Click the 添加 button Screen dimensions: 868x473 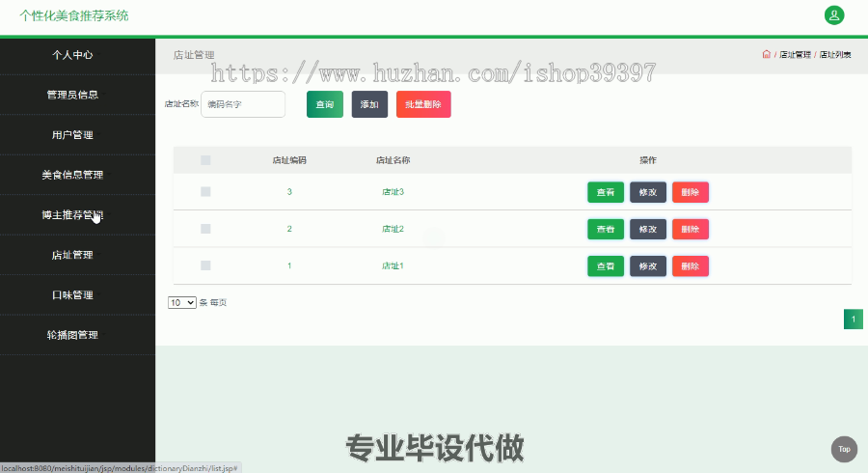(369, 104)
